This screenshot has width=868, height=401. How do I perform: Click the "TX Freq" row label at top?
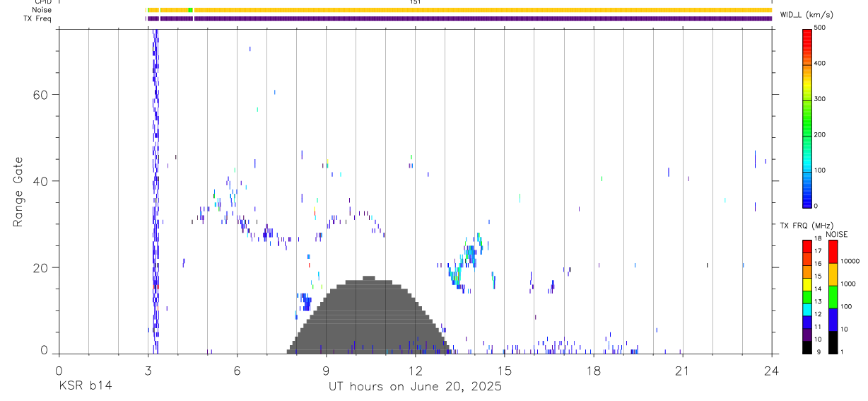coord(37,18)
